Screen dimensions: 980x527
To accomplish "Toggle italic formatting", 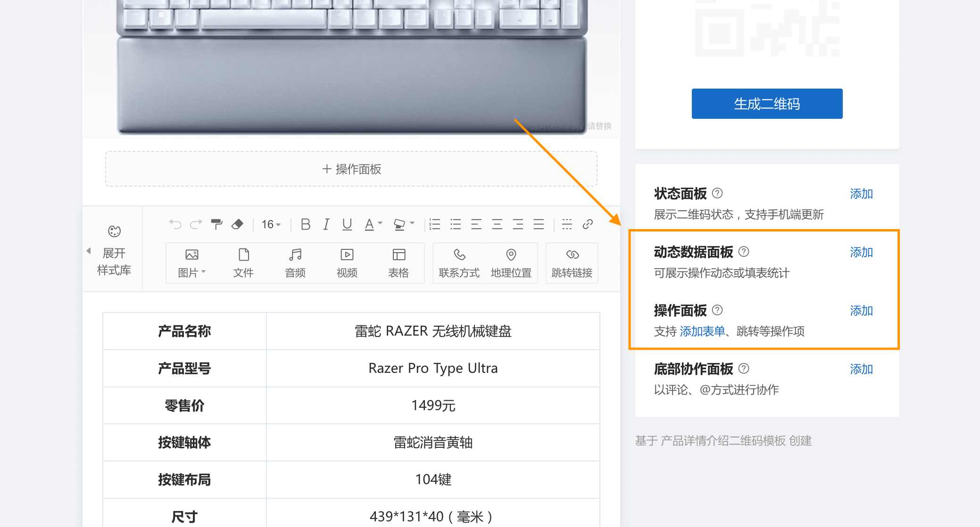I will point(326,224).
